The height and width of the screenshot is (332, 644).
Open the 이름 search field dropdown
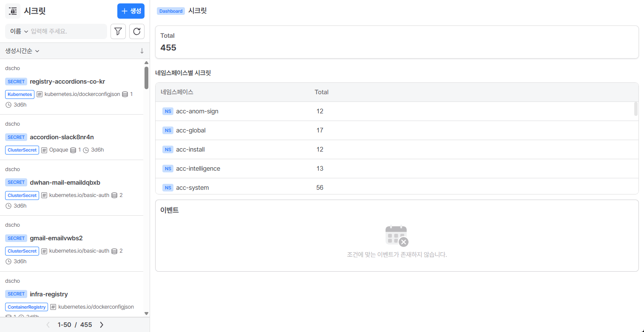pyautogui.click(x=19, y=31)
